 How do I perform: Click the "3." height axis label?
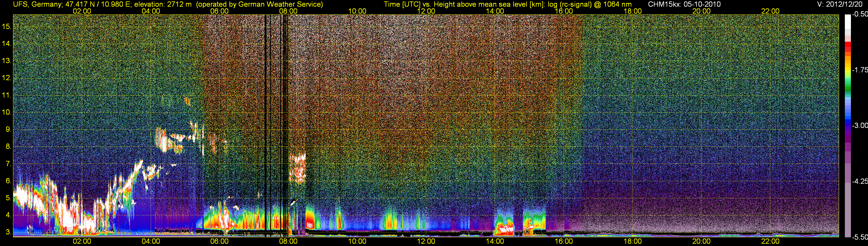click(9, 232)
